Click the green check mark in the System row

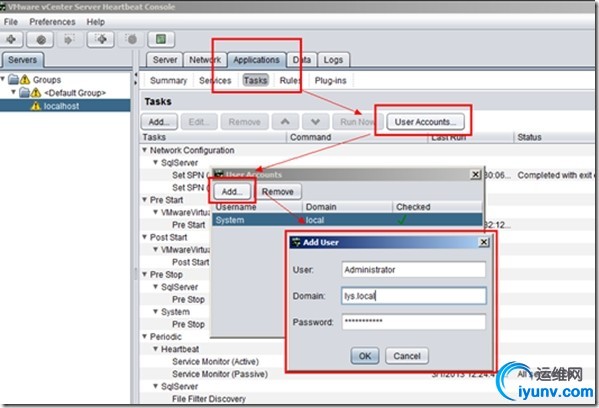pyautogui.click(x=401, y=220)
